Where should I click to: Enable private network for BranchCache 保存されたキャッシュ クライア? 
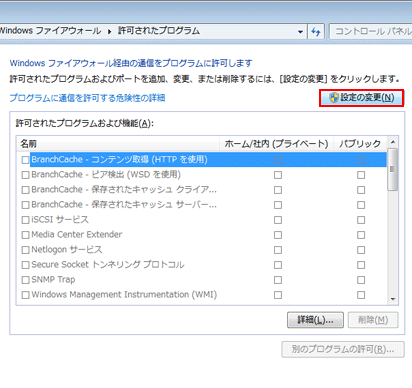coord(278,190)
